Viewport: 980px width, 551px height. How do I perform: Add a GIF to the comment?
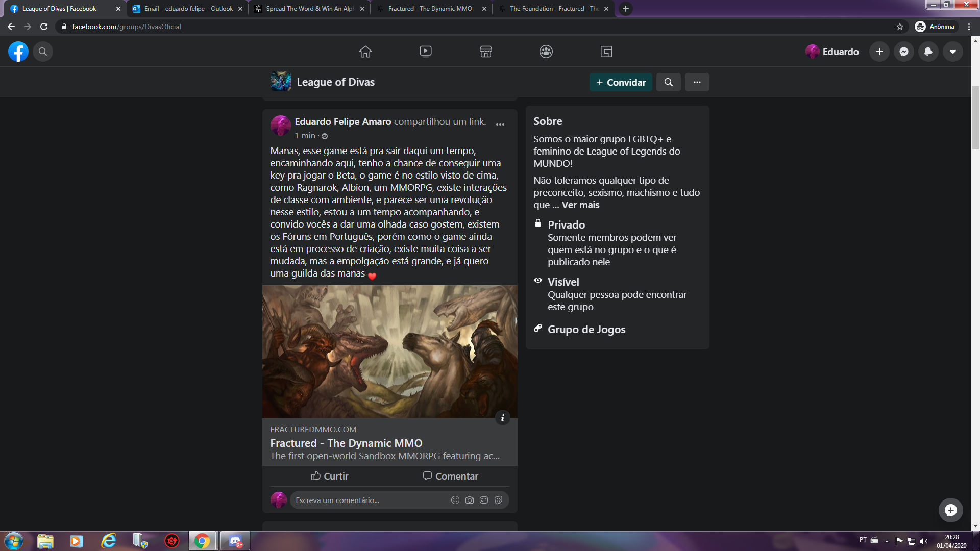tap(484, 500)
